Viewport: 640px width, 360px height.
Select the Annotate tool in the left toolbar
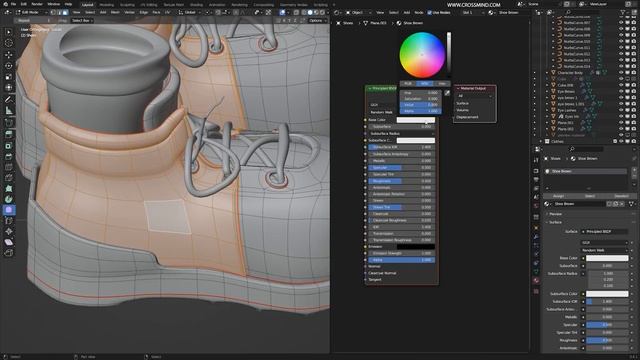pyautogui.click(x=9, y=100)
